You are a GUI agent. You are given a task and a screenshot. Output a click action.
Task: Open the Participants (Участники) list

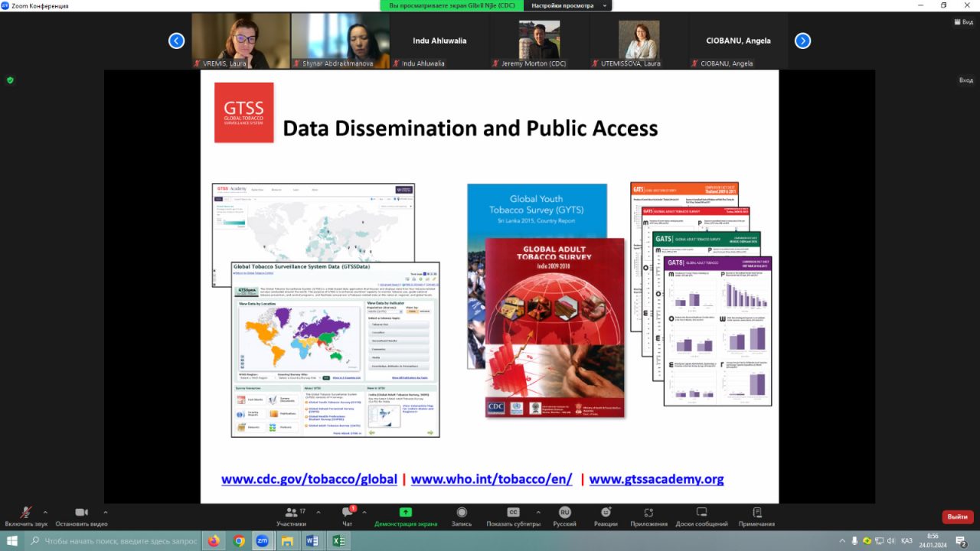(291, 513)
